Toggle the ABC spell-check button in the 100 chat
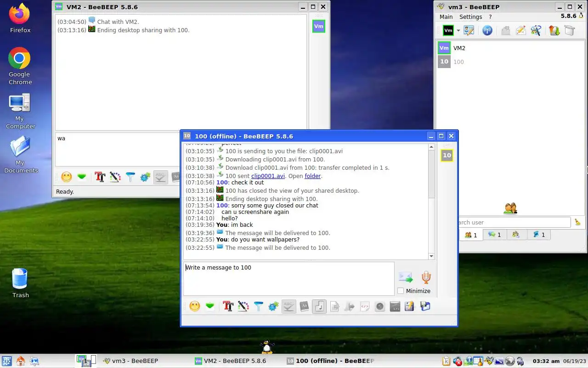 click(x=288, y=306)
